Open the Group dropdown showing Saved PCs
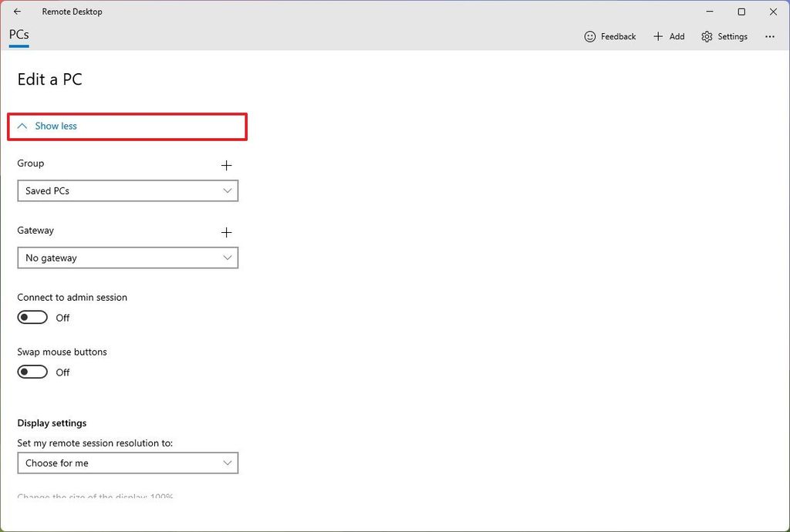The width and height of the screenshot is (790, 532). pos(128,190)
